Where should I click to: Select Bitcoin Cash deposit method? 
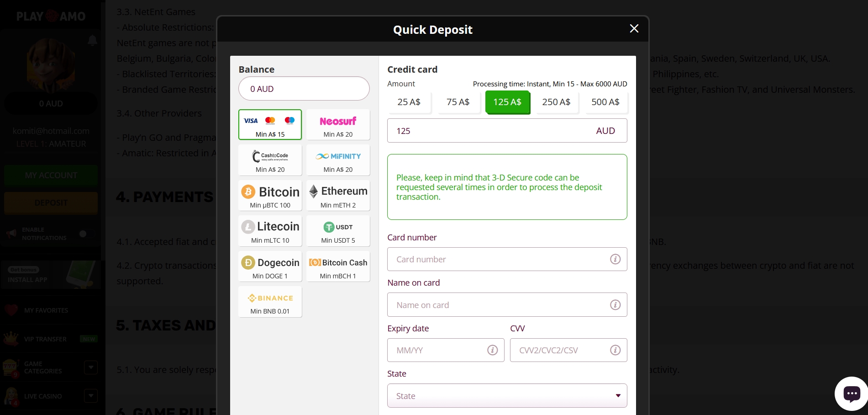(x=338, y=266)
